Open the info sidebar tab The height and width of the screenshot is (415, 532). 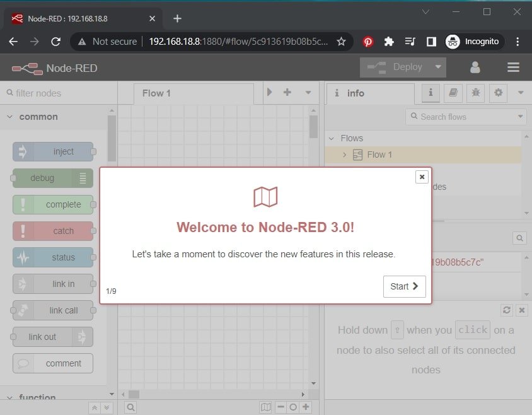pos(370,93)
